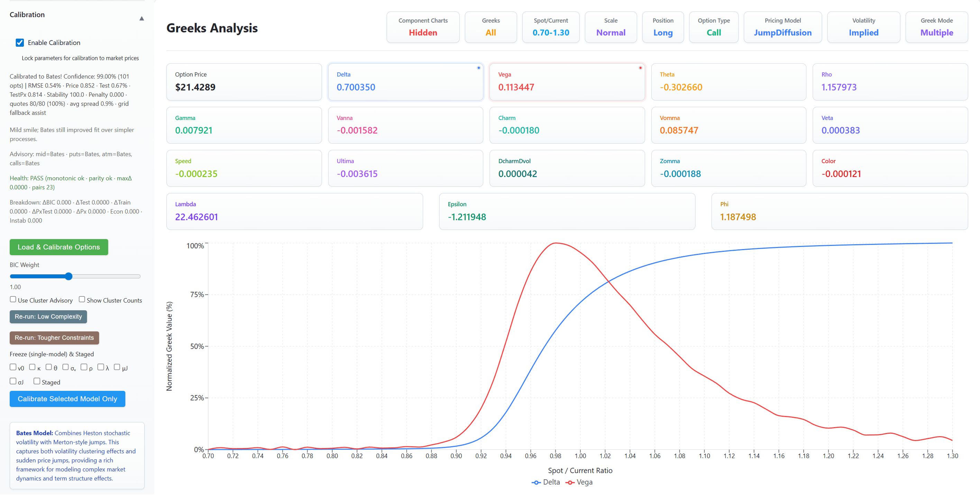Run Re-run: Low Complexity
Screen dimensions: 980x496
[48, 316]
